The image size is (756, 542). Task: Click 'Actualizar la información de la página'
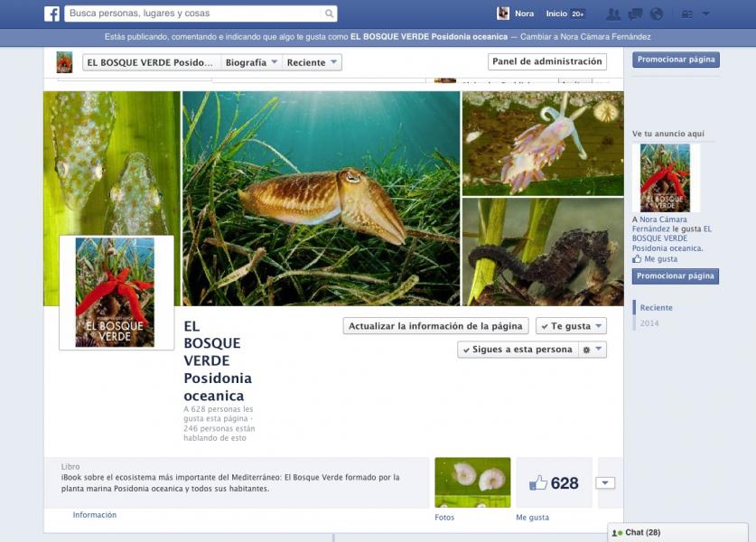pyautogui.click(x=435, y=326)
